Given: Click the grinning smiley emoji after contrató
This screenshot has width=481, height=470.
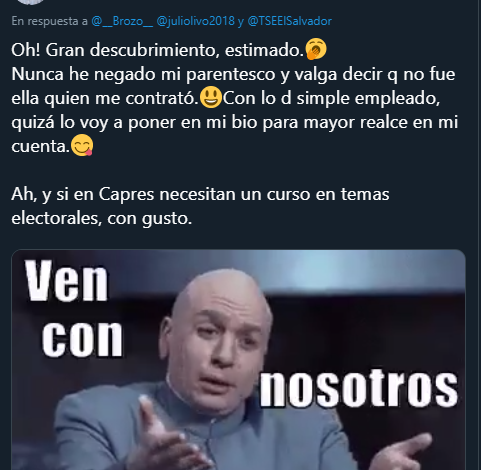Looking at the screenshot, I should tap(211, 97).
